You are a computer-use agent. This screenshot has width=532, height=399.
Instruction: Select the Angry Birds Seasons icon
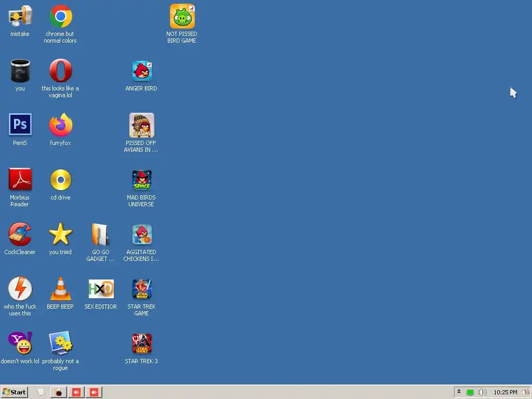(x=142, y=125)
